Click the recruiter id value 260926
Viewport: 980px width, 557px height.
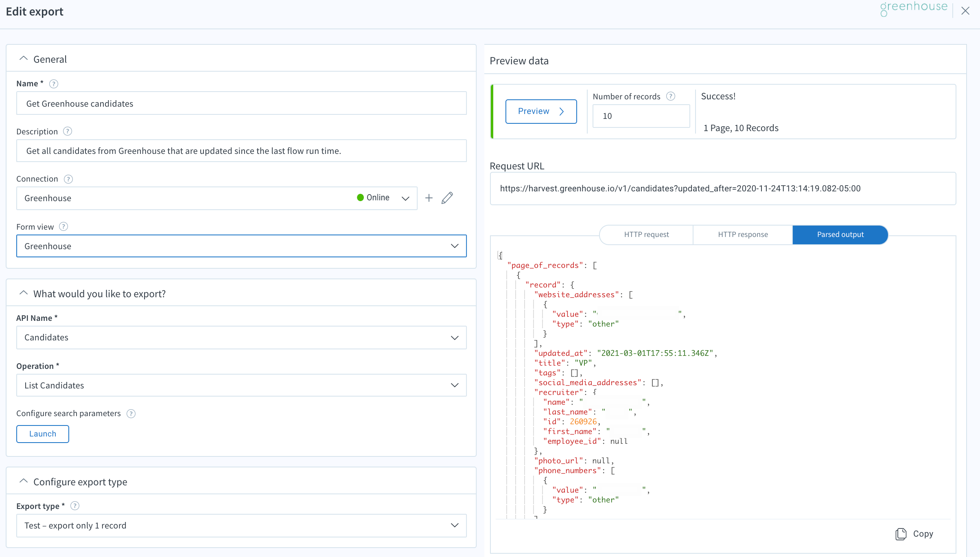pos(583,422)
